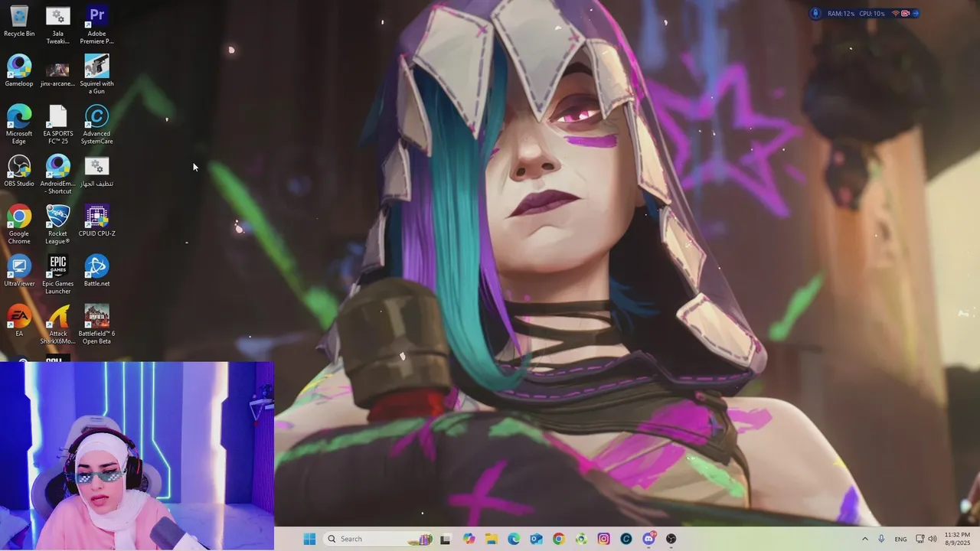Click the volume speaker tray icon

[x=933, y=539]
